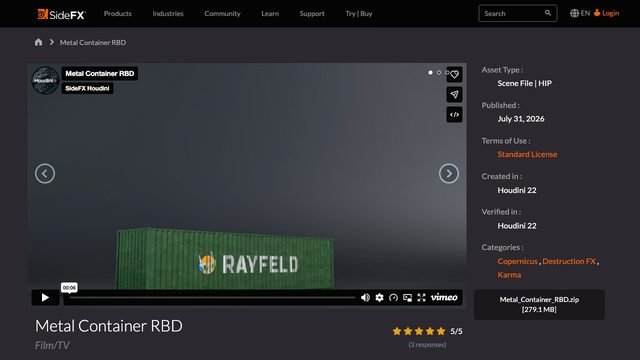Go to next slide with right arrow

tap(449, 173)
